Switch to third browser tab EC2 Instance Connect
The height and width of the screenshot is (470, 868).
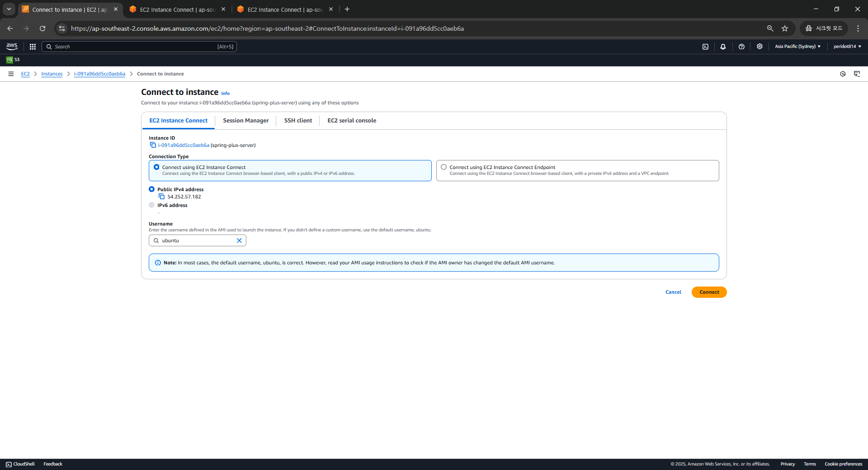coord(285,9)
